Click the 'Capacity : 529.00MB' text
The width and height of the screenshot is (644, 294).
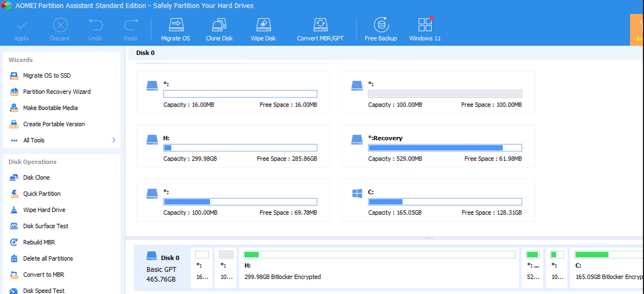tap(395, 159)
